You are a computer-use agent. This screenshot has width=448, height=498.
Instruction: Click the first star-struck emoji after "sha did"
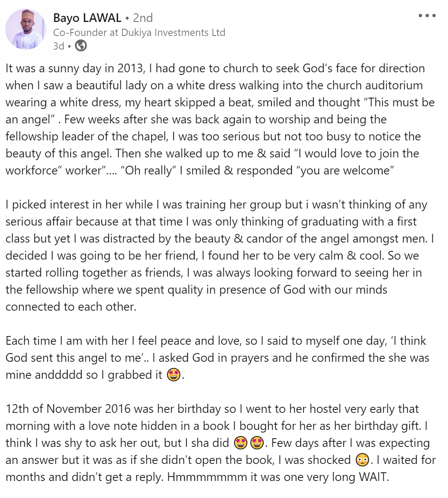[x=241, y=443]
